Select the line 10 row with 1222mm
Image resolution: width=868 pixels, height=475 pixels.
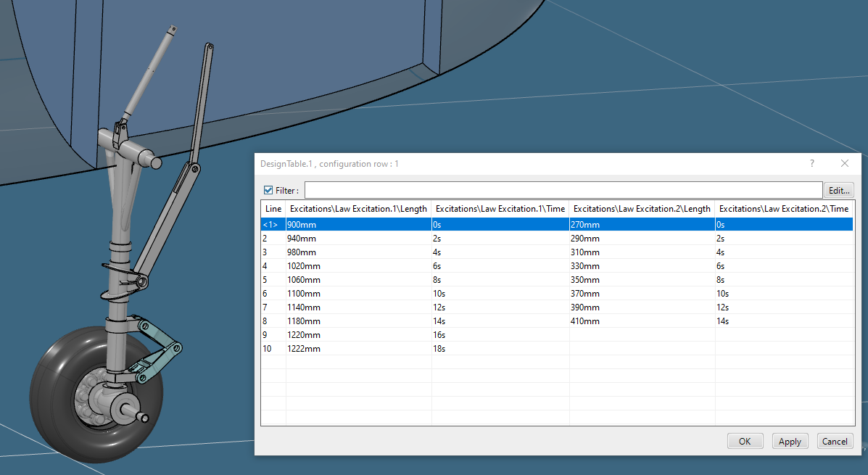click(x=304, y=349)
